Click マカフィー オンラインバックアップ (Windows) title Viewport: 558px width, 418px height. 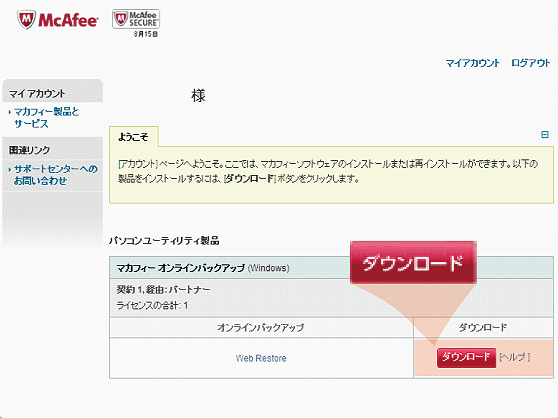click(203, 268)
